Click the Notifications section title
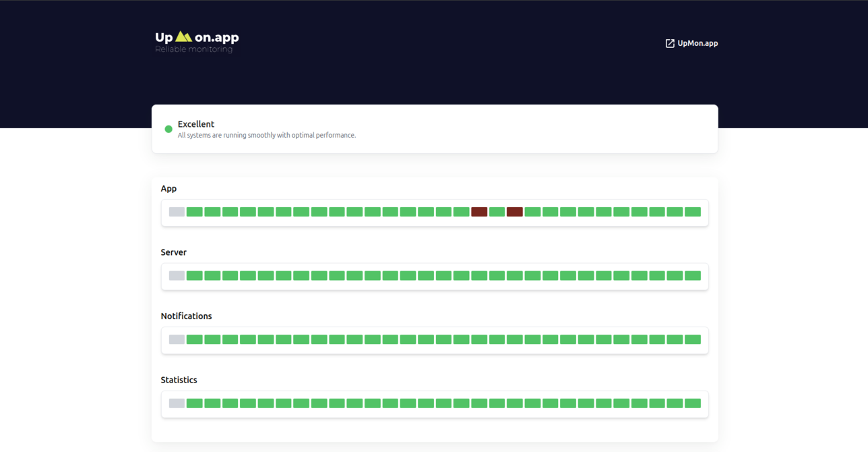Screen dimensions: 868x452 [186, 316]
